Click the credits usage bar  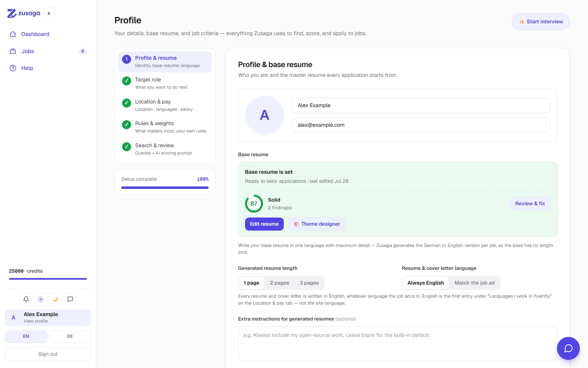point(48,279)
